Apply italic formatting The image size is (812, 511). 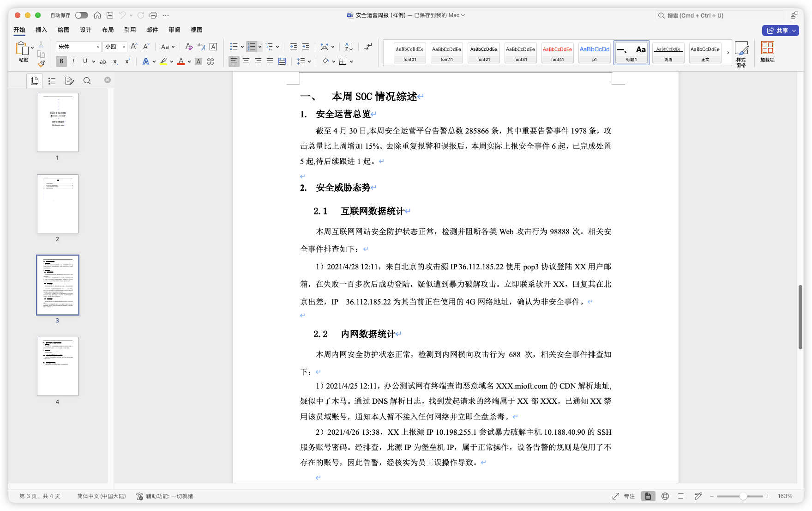73,61
